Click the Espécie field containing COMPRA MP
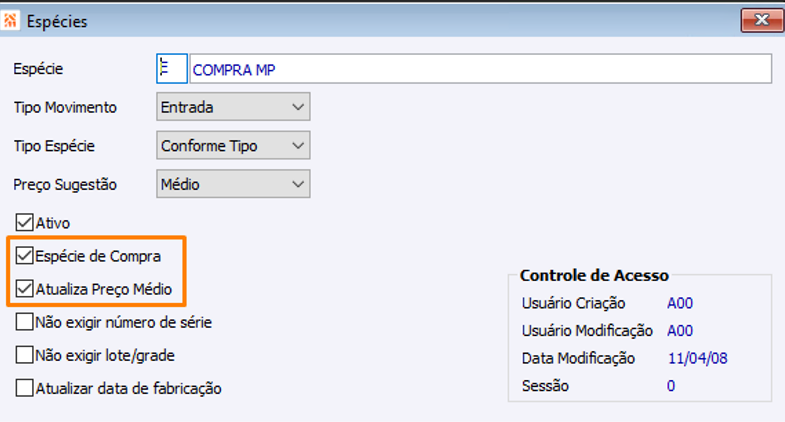This screenshot has height=422, width=785. pyautogui.click(x=480, y=68)
